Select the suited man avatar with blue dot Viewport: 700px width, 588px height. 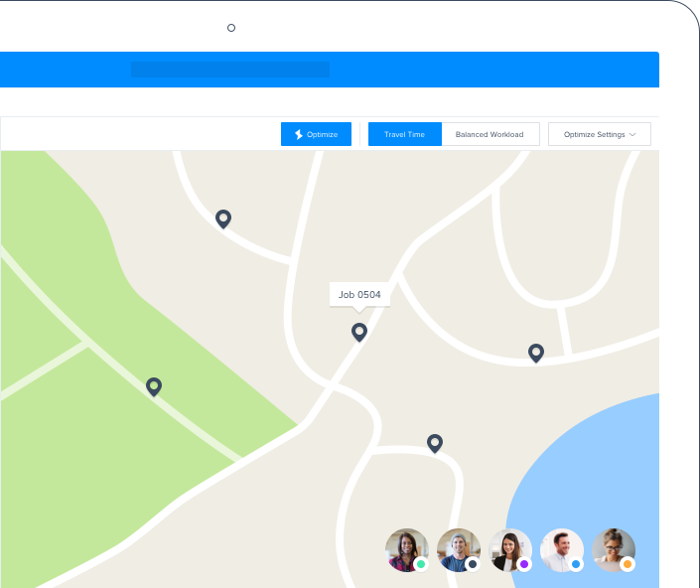point(562,550)
